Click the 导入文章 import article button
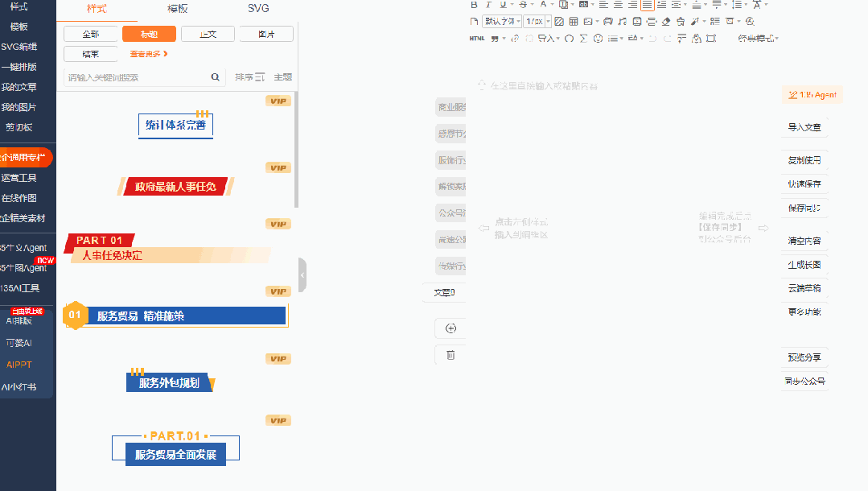868x491 pixels. tap(804, 127)
